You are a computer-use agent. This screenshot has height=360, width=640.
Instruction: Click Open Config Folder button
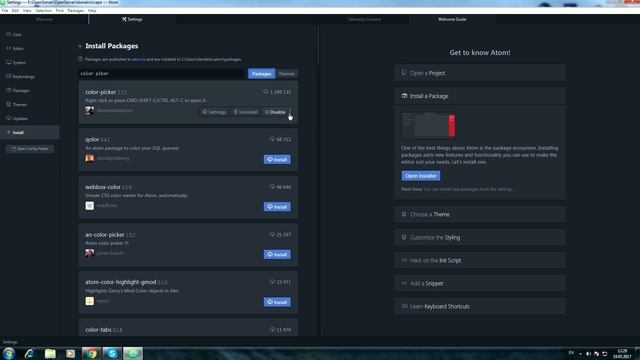[30, 149]
